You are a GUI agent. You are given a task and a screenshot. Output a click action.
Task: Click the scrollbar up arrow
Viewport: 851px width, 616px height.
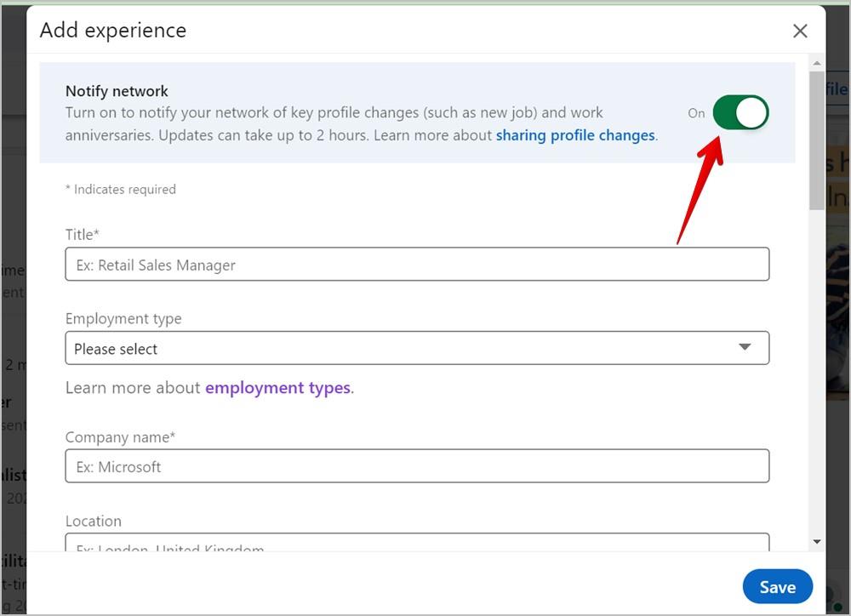tap(816, 64)
